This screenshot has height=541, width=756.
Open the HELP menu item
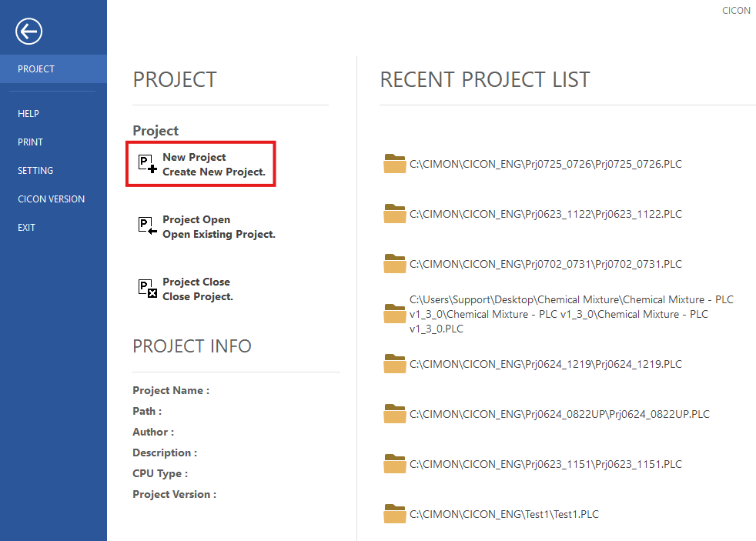[28, 113]
